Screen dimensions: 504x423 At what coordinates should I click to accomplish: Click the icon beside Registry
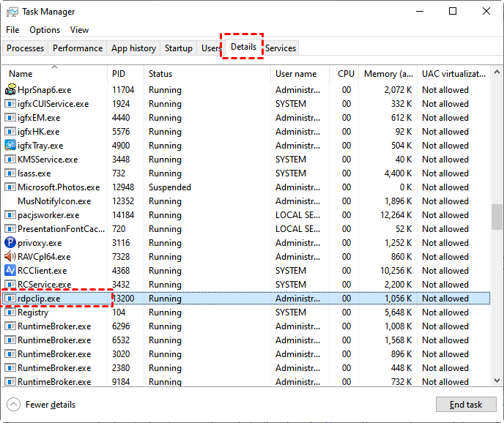[10, 312]
